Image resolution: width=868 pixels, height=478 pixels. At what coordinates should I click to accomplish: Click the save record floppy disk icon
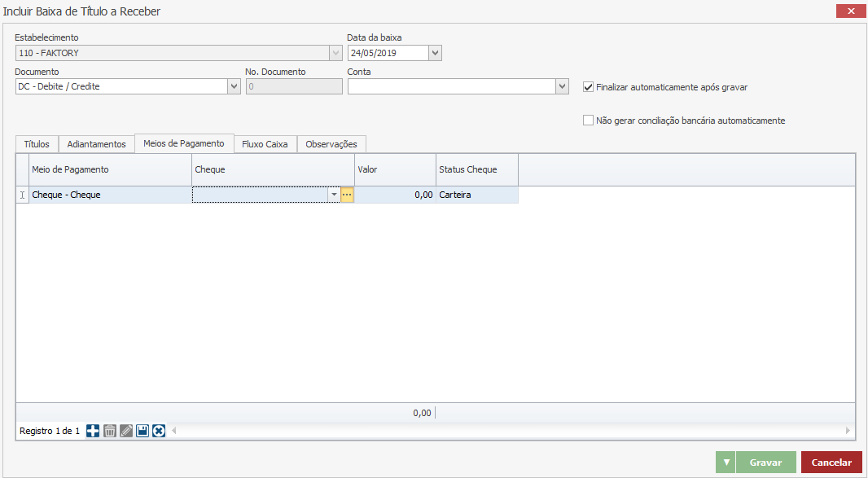[x=142, y=431]
